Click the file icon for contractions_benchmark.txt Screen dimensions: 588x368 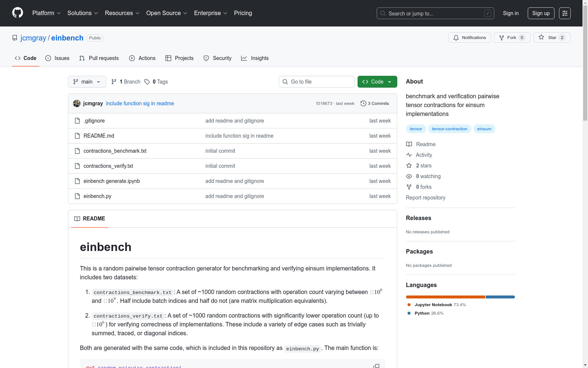(77, 151)
